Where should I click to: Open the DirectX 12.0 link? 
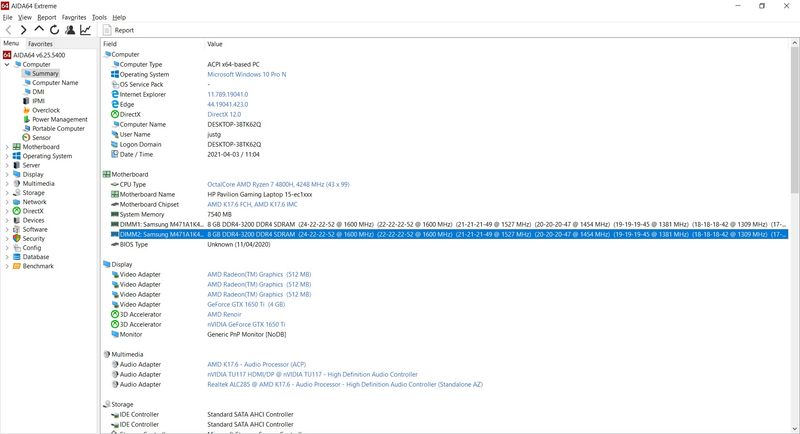pyautogui.click(x=224, y=114)
